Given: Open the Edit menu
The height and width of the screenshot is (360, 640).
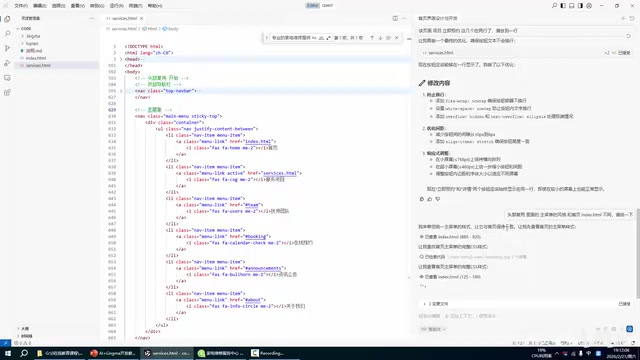Looking at the screenshot, I should pos(40,6).
